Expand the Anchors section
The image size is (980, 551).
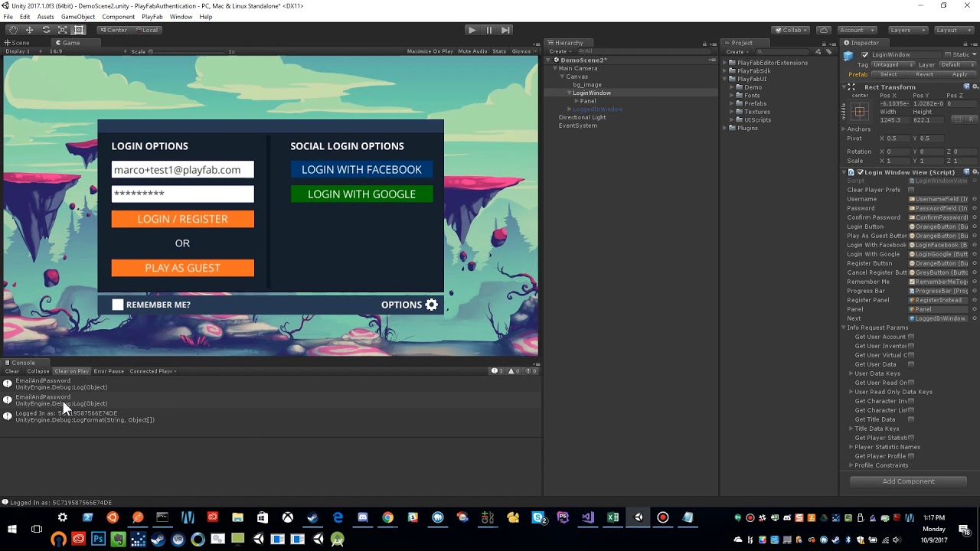pyautogui.click(x=844, y=129)
